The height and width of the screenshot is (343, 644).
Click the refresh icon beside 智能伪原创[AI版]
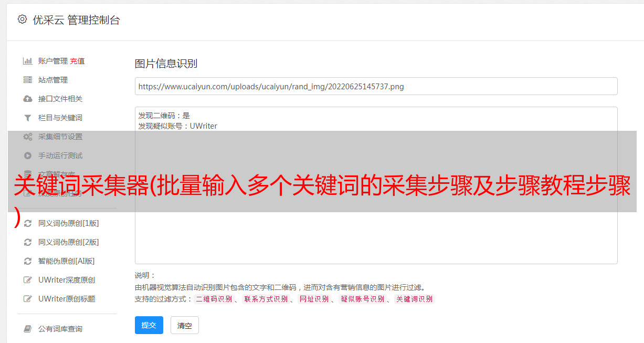pos(28,261)
